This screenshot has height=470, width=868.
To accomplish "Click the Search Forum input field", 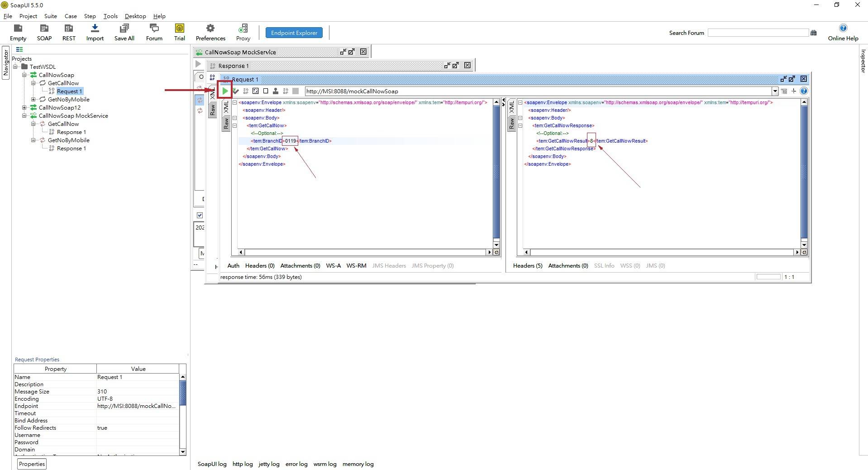I will (x=758, y=33).
